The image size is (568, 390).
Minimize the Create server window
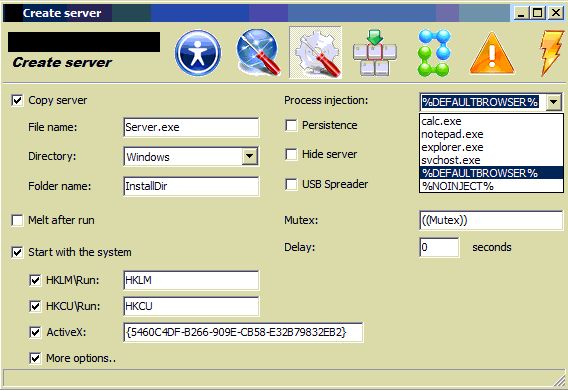click(521, 13)
